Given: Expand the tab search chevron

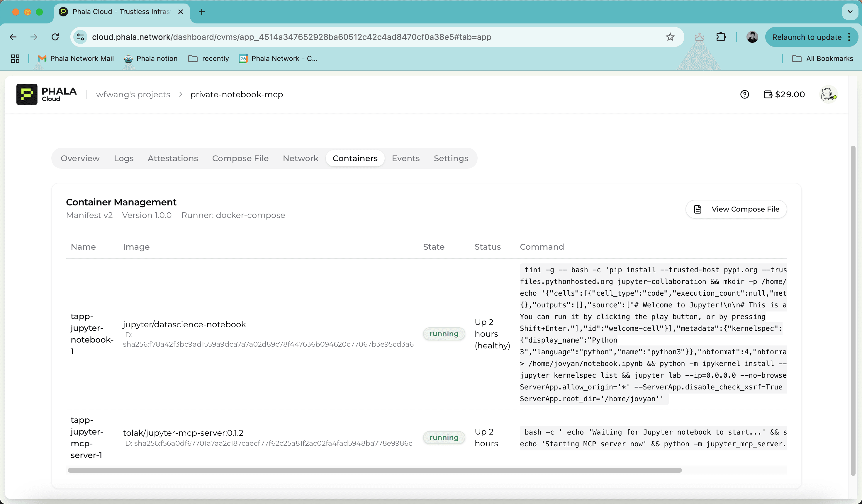Looking at the screenshot, I should pyautogui.click(x=850, y=12).
